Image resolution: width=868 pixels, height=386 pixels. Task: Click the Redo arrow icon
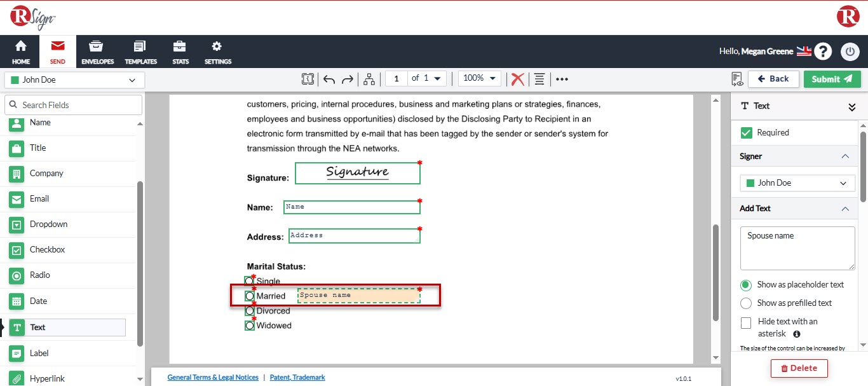point(347,78)
